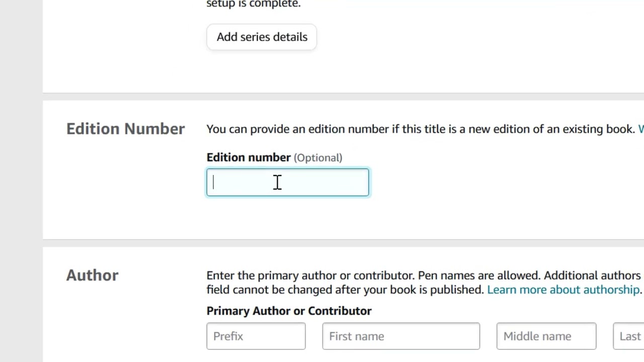Select the First name input field
Screen dimensions: 644x362
tap(400, 336)
